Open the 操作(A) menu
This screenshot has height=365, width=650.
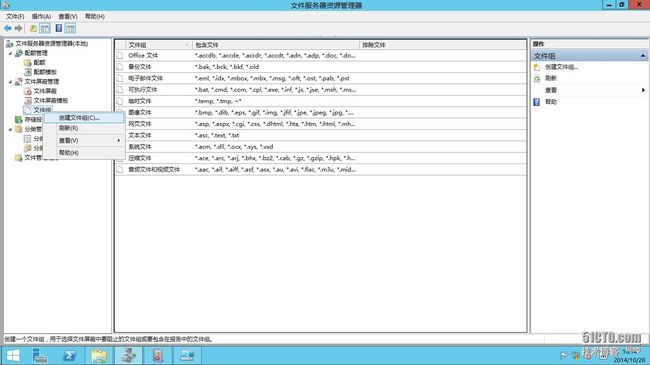point(41,16)
